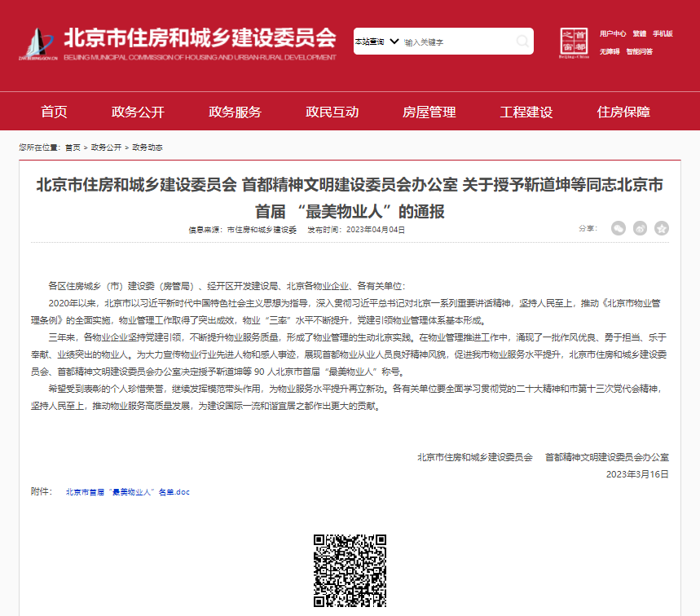
Task: Open 工程建设 navigation menu item
Action: click(x=526, y=112)
